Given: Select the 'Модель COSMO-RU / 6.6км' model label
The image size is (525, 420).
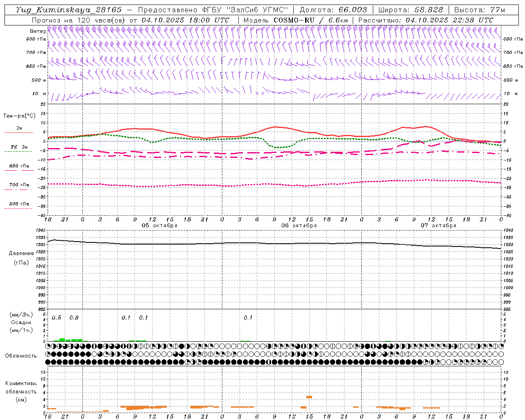Looking at the screenshot, I should click(296, 20).
